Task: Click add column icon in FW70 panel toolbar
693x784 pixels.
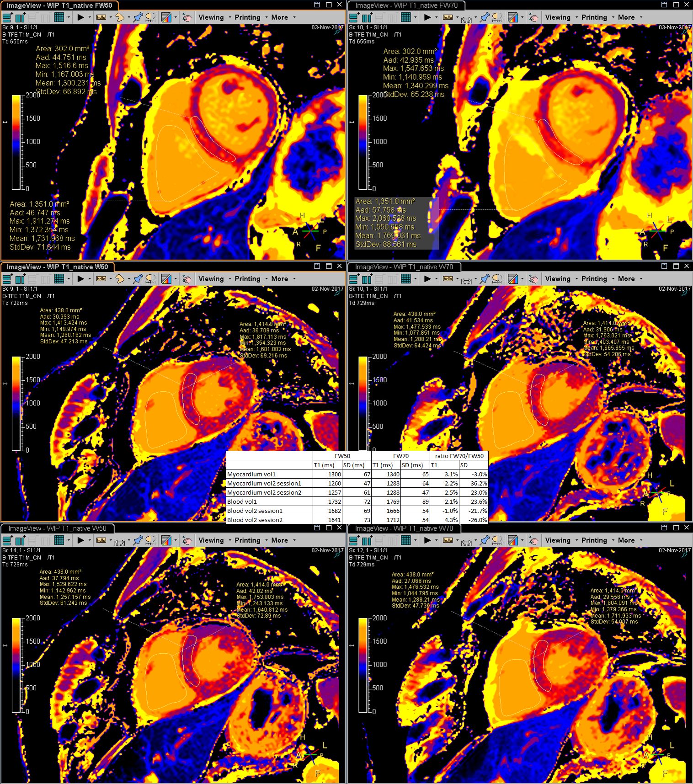Action: click(x=367, y=17)
